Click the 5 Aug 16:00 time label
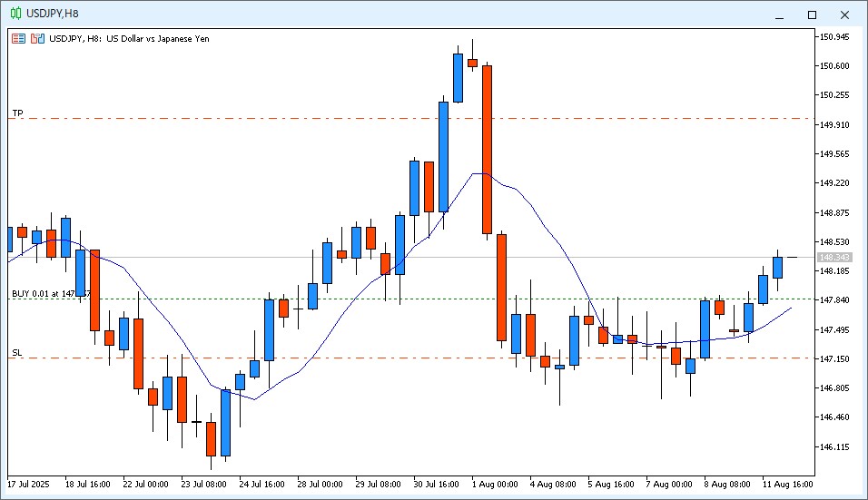Screen dimensions: 868x500 coord(611,484)
